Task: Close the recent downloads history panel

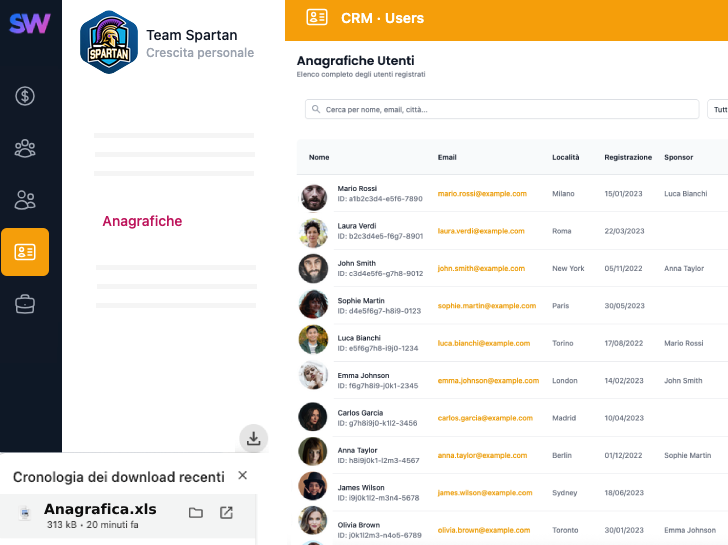Action: [242, 475]
